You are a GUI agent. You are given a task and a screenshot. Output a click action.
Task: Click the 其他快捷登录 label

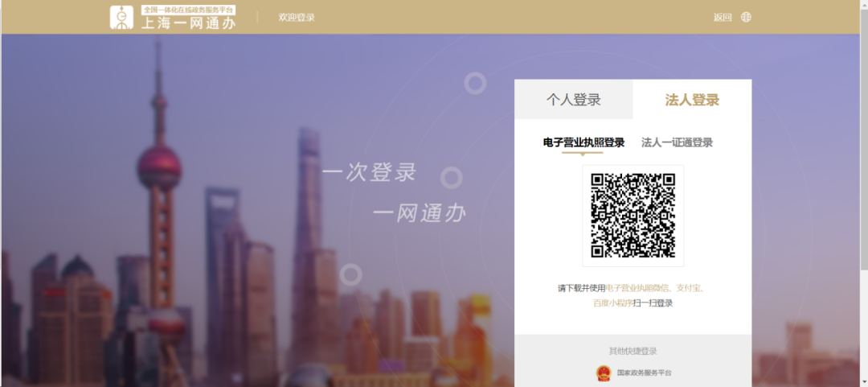coord(633,352)
